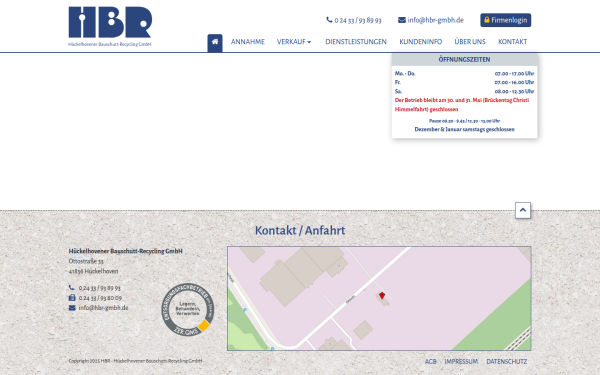Click the Fr. opening hours row
The height and width of the screenshot is (375, 600).
click(x=464, y=82)
